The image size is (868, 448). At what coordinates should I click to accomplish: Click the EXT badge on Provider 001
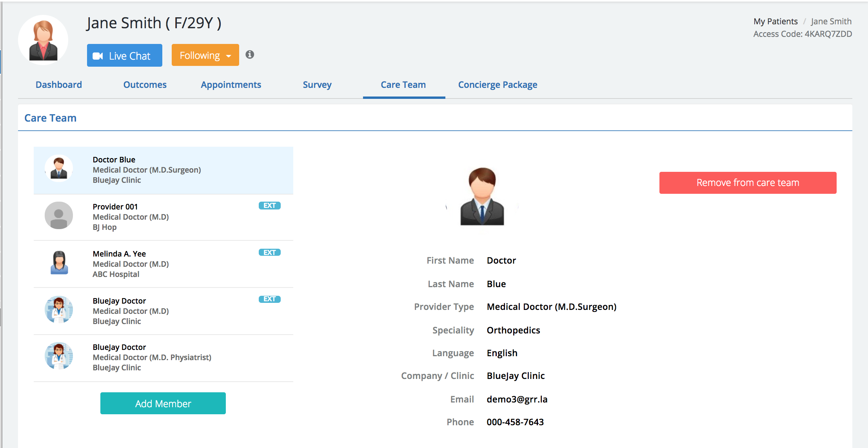coord(269,206)
